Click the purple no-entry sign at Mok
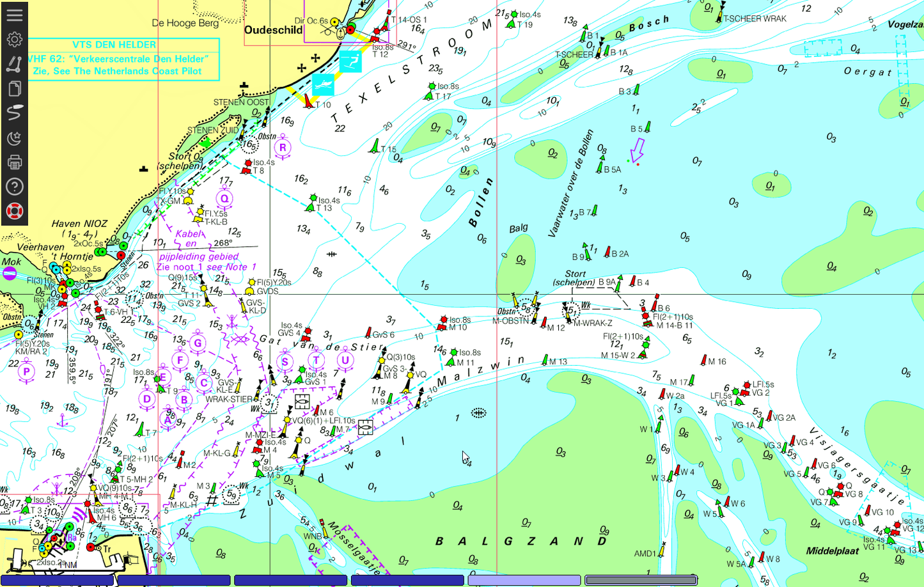 [x=10, y=274]
